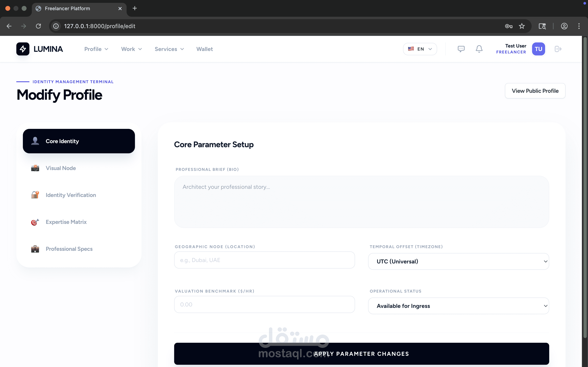Viewport: 588px width, 367px height.
Task: Open the browser password key icon
Action: click(509, 26)
